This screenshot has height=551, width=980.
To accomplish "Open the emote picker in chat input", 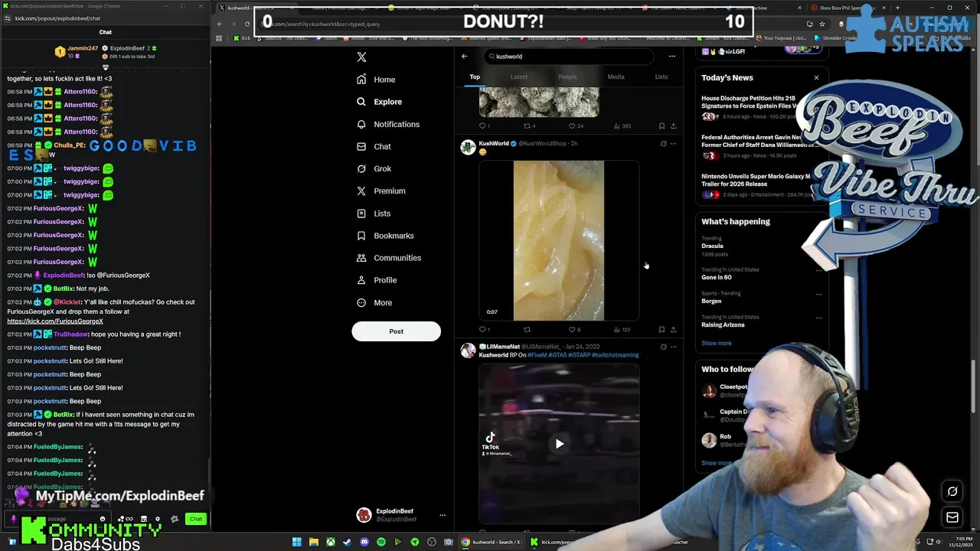I will pyautogui.click(x=102, y=519).
